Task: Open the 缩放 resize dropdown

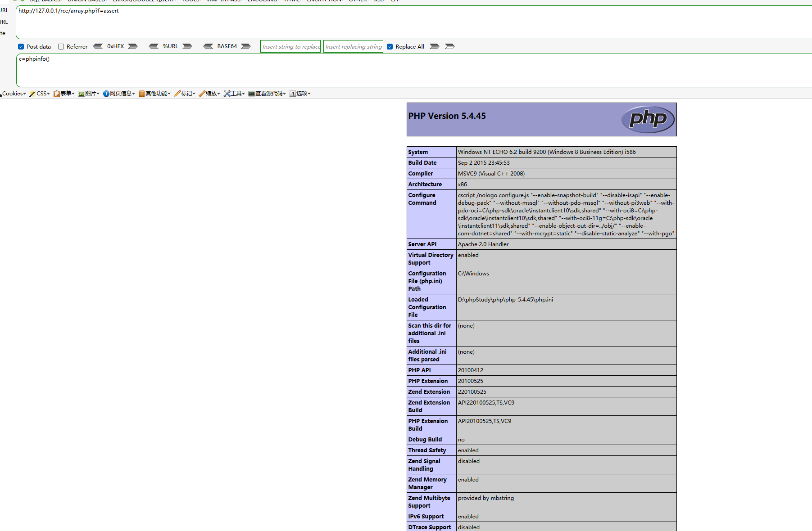Action: [210, 94]
